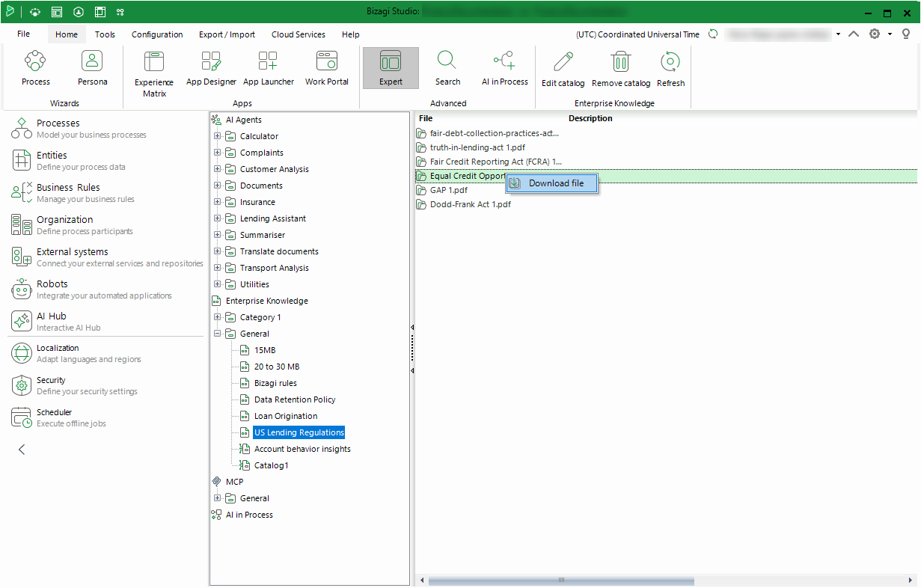
Task: Switch to the Configuration tab
Action: point(157,34)
